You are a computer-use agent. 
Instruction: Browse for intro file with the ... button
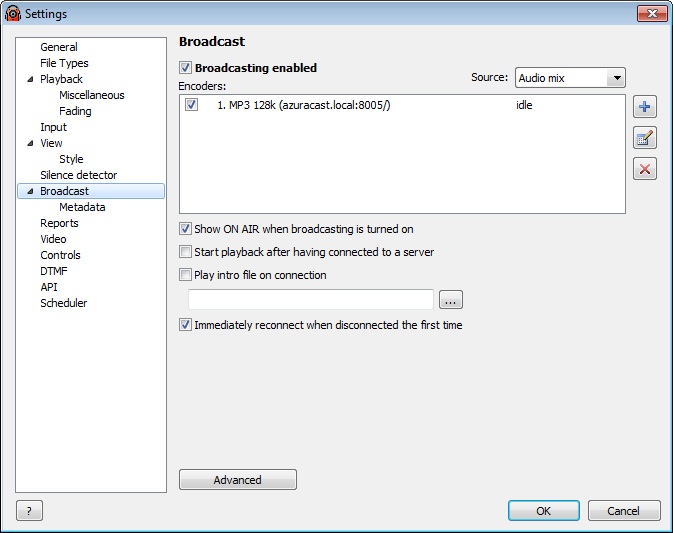[x=451, y=300]
